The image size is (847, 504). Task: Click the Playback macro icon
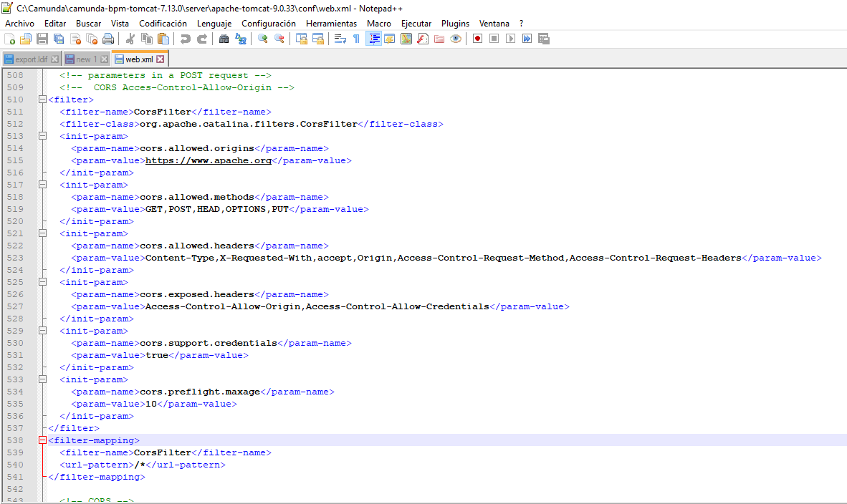pos(510,39)
